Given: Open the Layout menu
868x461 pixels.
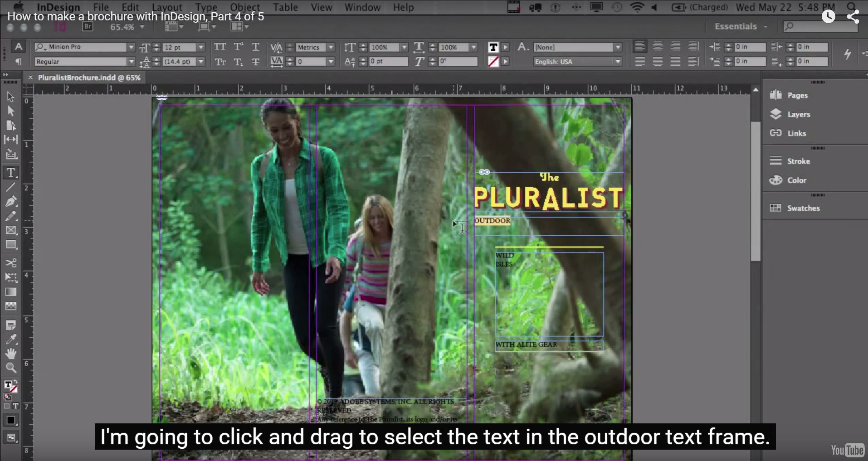Looking at the screenshot, I should 167,7.
